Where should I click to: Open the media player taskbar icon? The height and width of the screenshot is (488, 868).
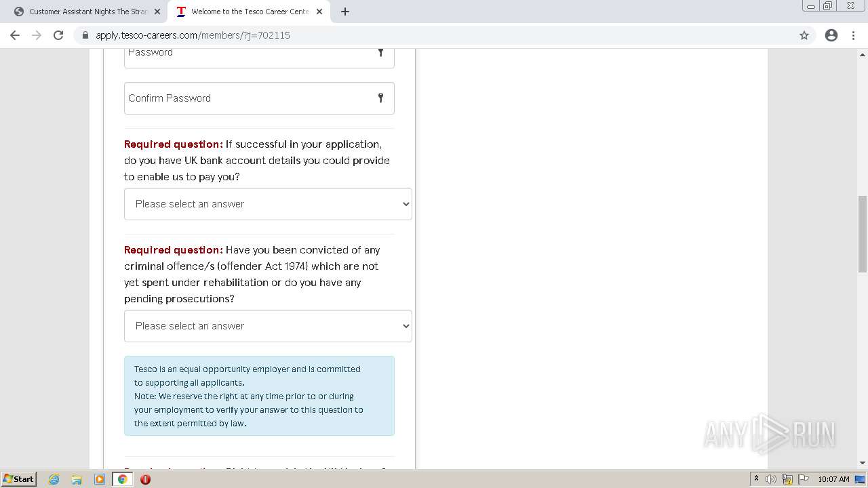(100, 479)
